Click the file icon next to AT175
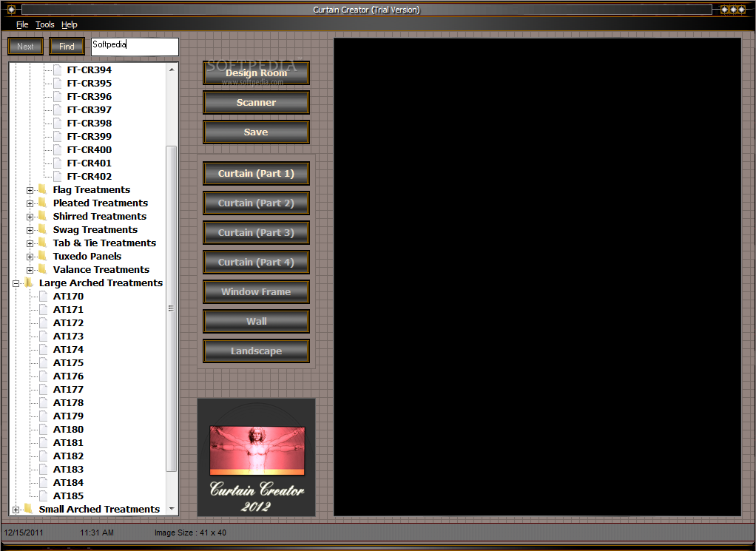Viewport: 756px width, 551px height. (44, 362)
